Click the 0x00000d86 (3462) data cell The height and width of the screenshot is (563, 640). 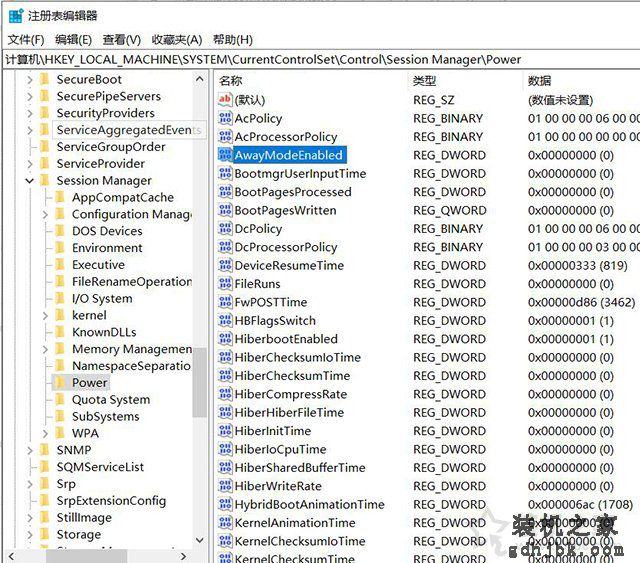pos(581,302)
